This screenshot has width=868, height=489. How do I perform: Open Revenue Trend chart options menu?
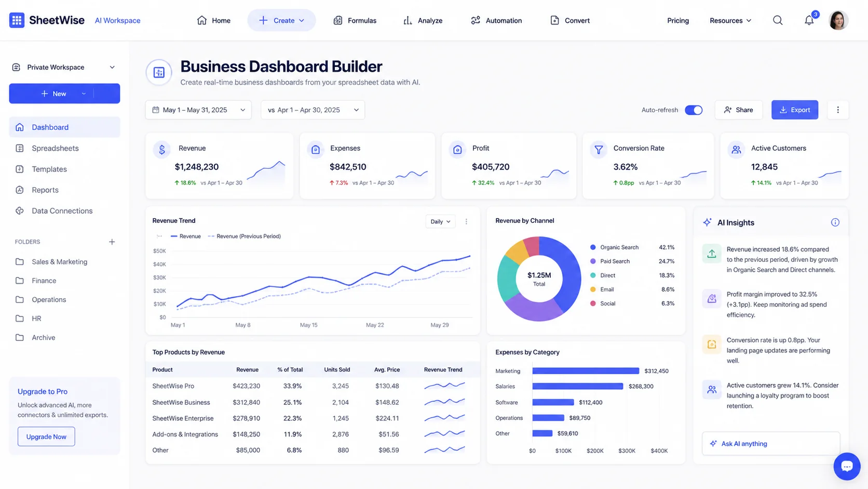point(466,221)
